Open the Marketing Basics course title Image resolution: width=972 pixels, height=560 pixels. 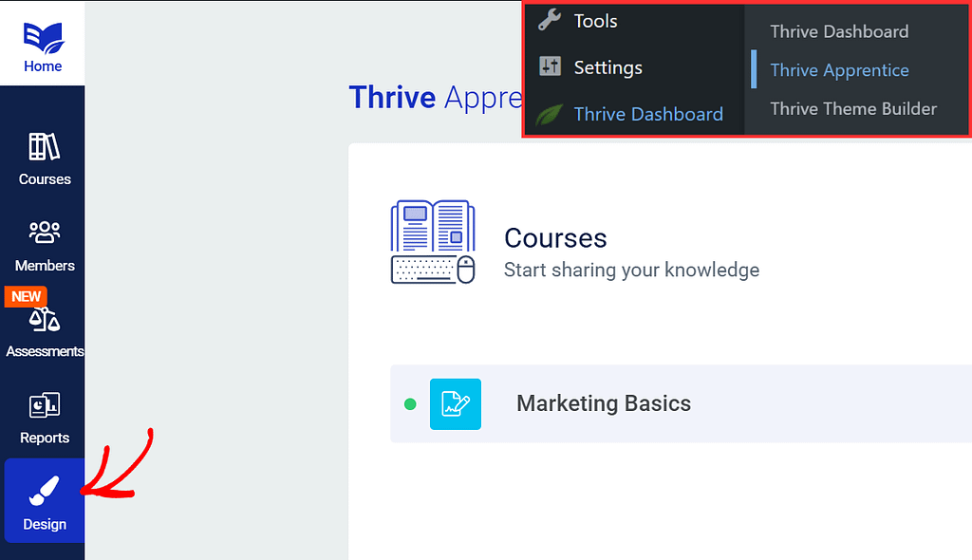[x=603, y=403]
